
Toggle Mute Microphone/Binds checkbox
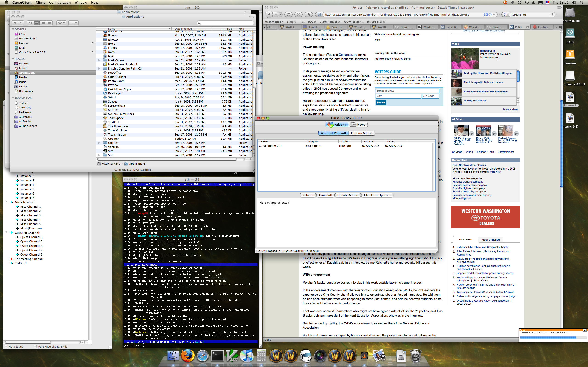[35, 347]
